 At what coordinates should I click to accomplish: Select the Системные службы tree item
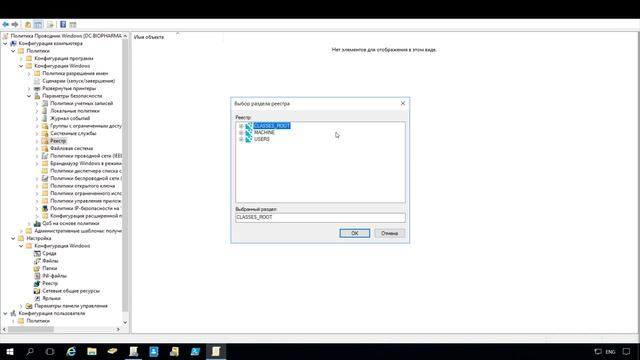point(73,133)
